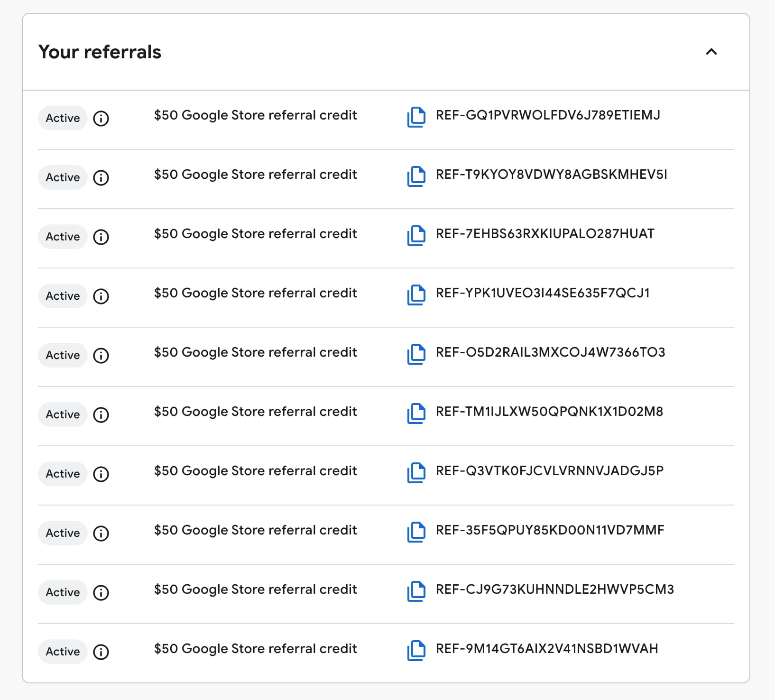Copy referral code REF-GQ1PVRWOLFDV6J789ETIEMJ

pos(416,117)
